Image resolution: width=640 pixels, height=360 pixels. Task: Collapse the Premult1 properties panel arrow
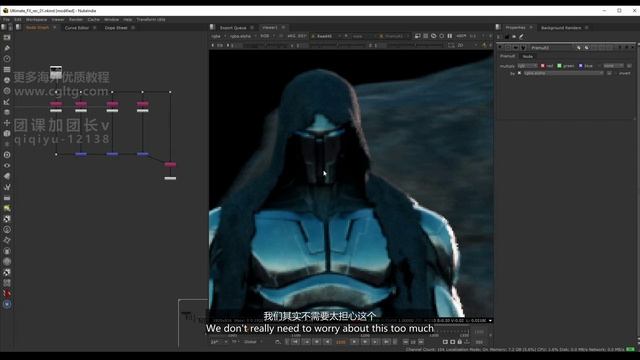click(500, 48)
